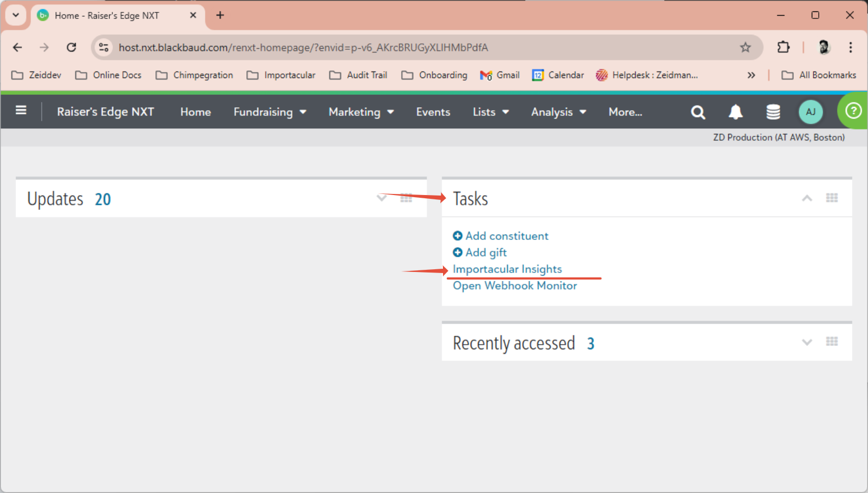Open the hamburger navigation menu
868x493 pixels.
pos(21,111)
